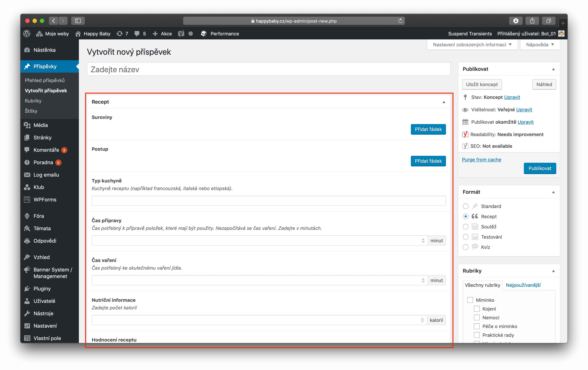Open the Nápověda help dropdown
Viewport: 588px width, 370px height.
pos(540,45)
